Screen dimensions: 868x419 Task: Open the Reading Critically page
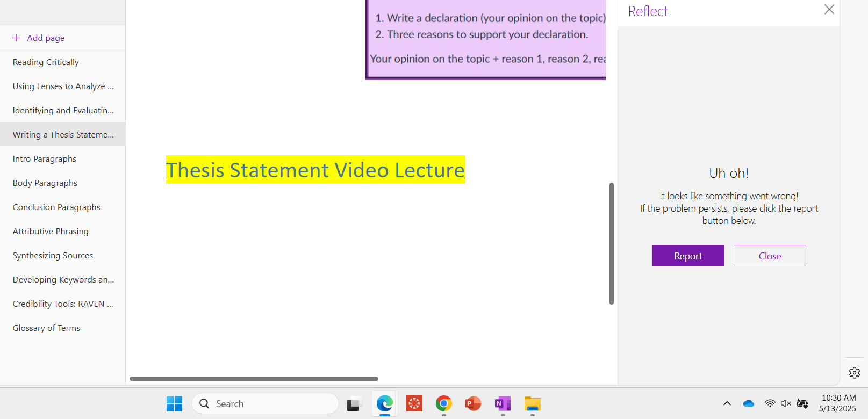coord(62,62)
